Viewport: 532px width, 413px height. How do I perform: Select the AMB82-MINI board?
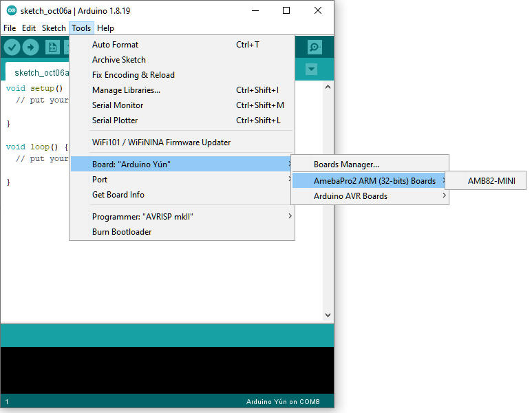487,181
